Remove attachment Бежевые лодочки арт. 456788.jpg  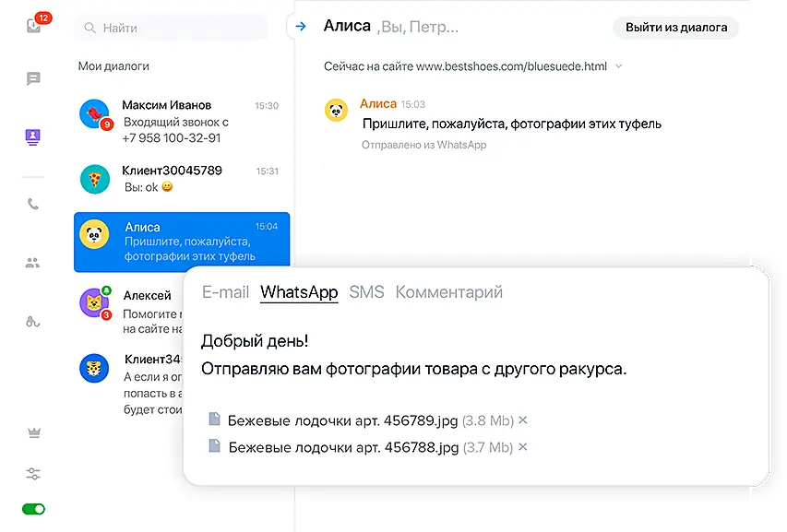[x=523, y=447]
